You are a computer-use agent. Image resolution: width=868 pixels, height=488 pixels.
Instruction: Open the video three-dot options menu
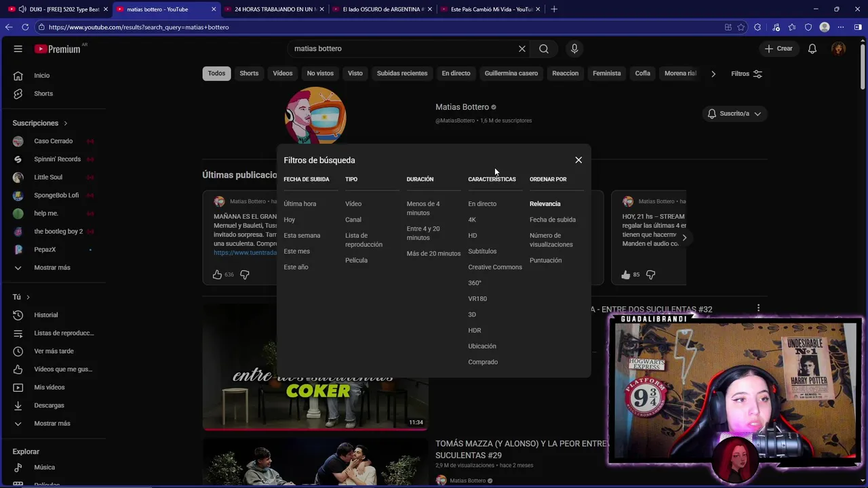[x=758, y=308]
